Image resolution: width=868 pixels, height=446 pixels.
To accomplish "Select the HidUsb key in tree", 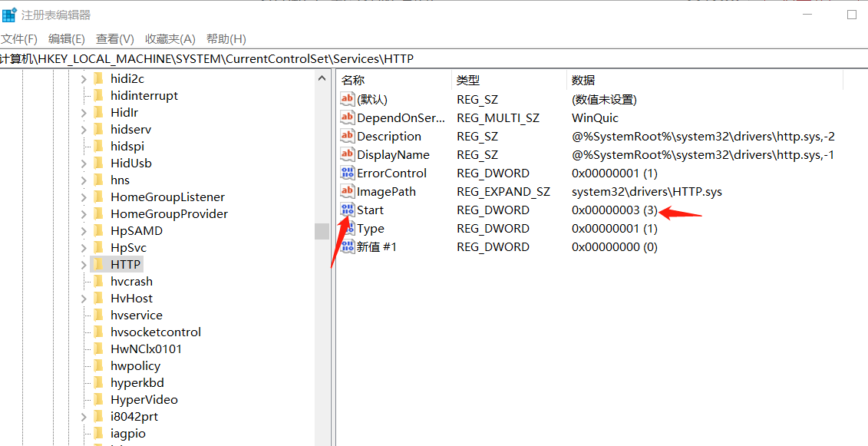I will click(x=130, y=164).
